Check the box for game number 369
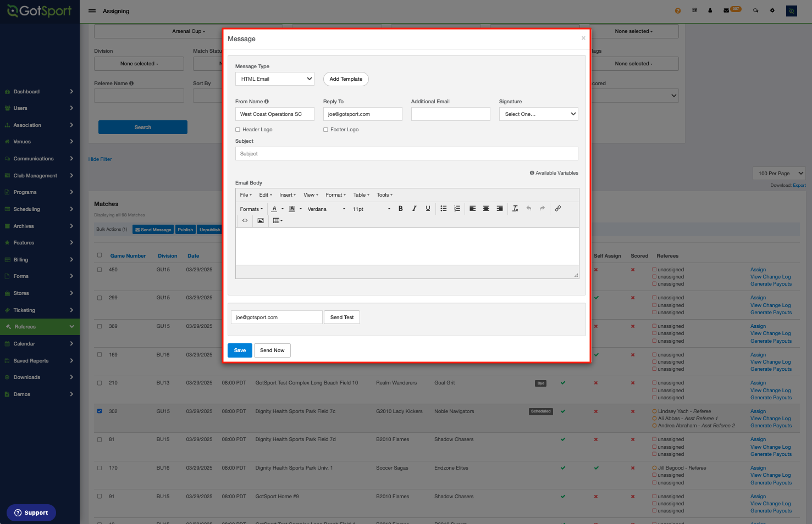 (x=100, y=326)
